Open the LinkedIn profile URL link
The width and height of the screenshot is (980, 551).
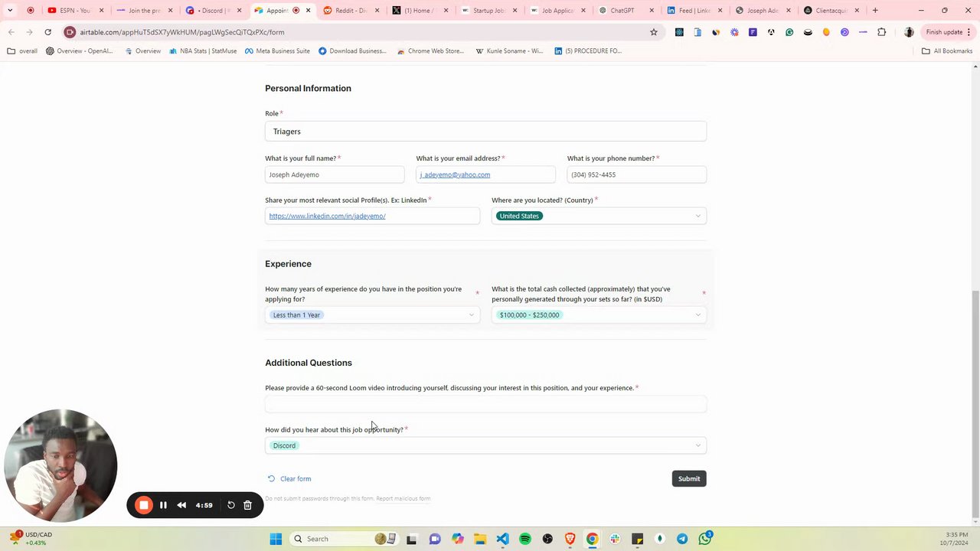click(327, 216)
